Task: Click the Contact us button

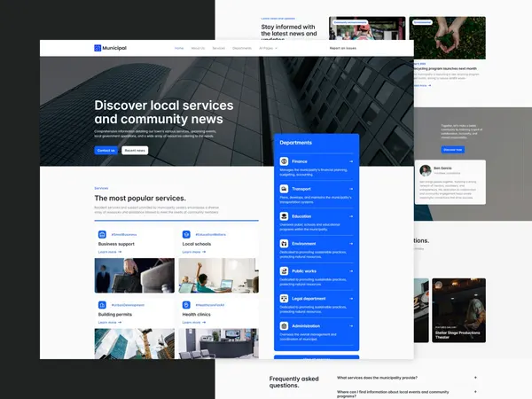Action: [106, 151]
